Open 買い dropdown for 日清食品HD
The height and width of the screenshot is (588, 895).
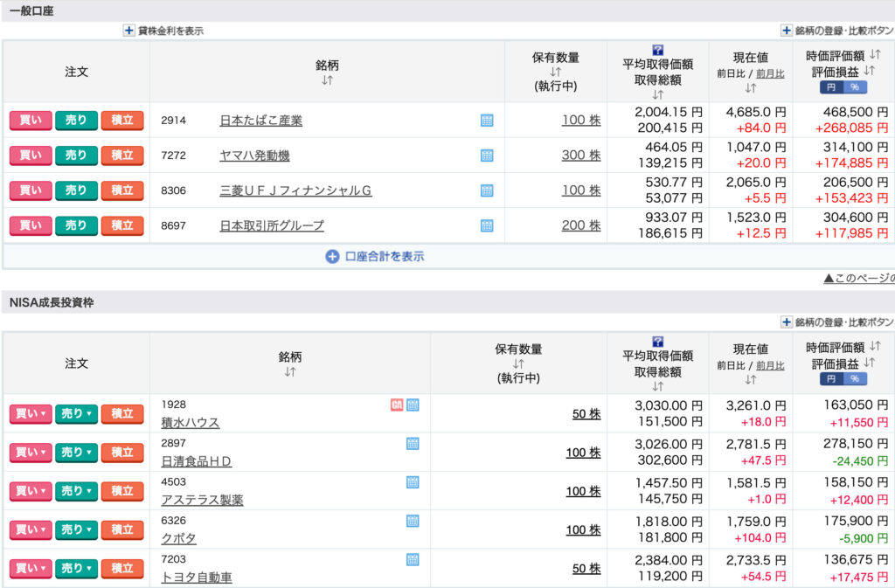pyautogui.click(x=31, y=453)
